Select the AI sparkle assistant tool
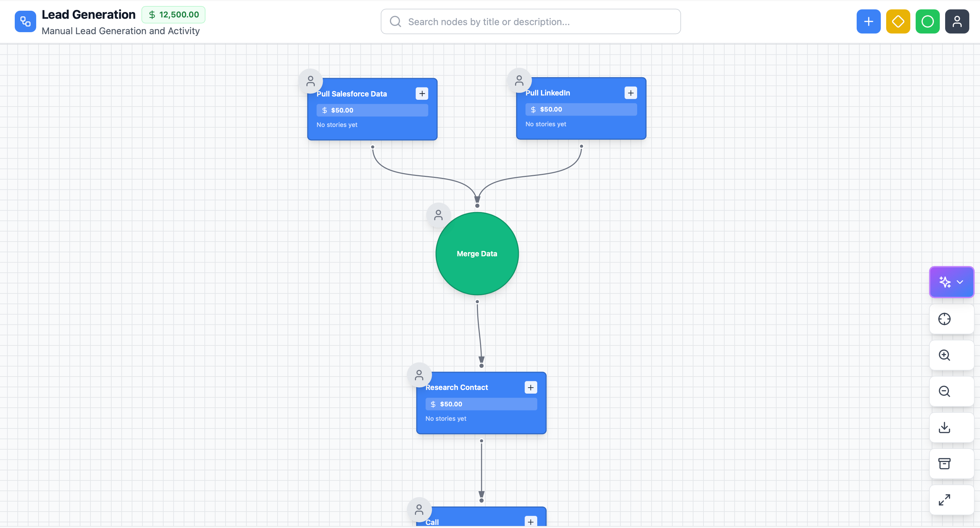 click(x=945, y=282)
